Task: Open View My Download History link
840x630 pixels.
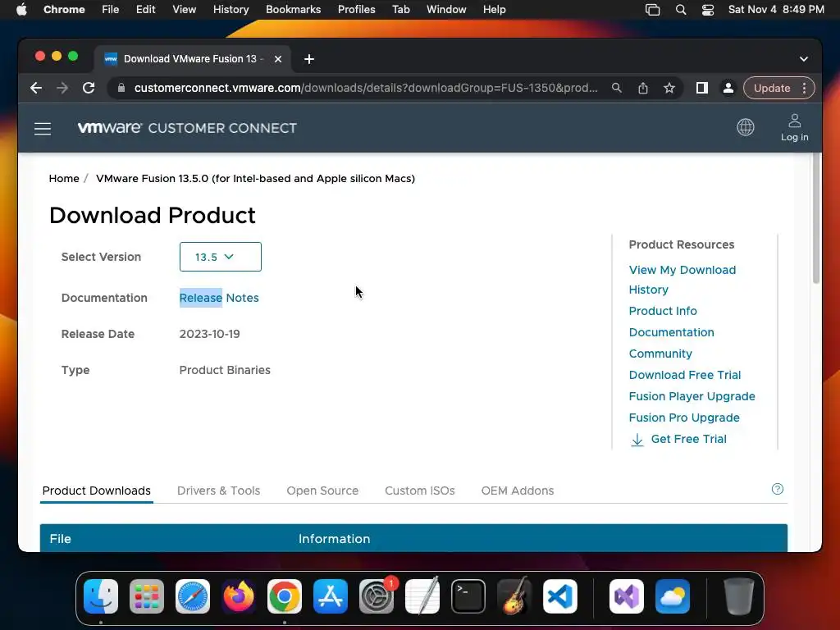Action: [x=682, y=280]
